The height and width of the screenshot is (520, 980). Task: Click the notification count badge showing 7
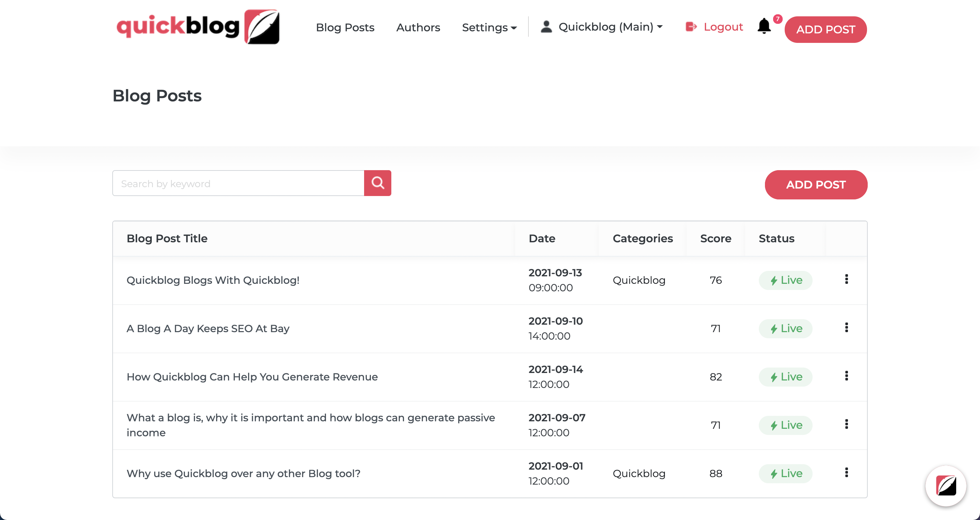(x=778, y=19)
